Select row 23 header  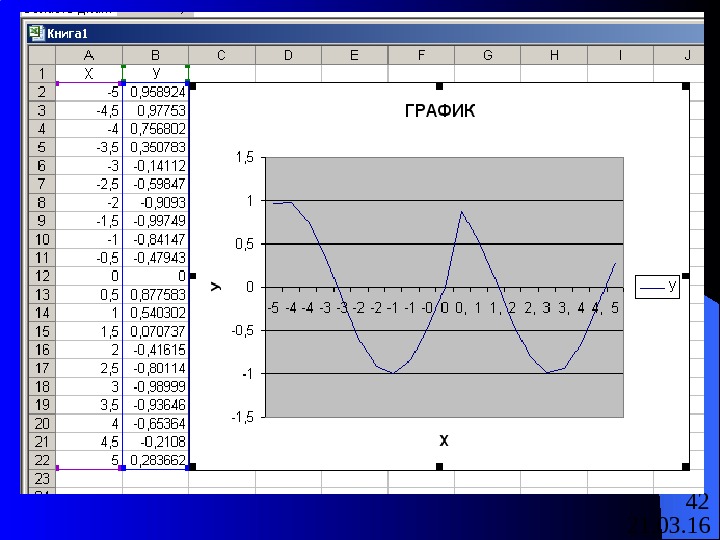coord(42,478)
